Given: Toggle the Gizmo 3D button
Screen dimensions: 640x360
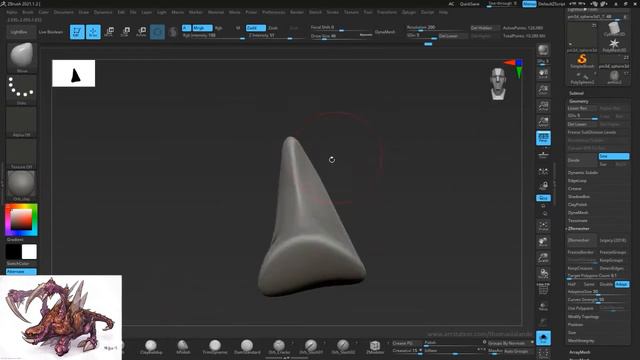Looking at the screenshot, I should [157, 32].
